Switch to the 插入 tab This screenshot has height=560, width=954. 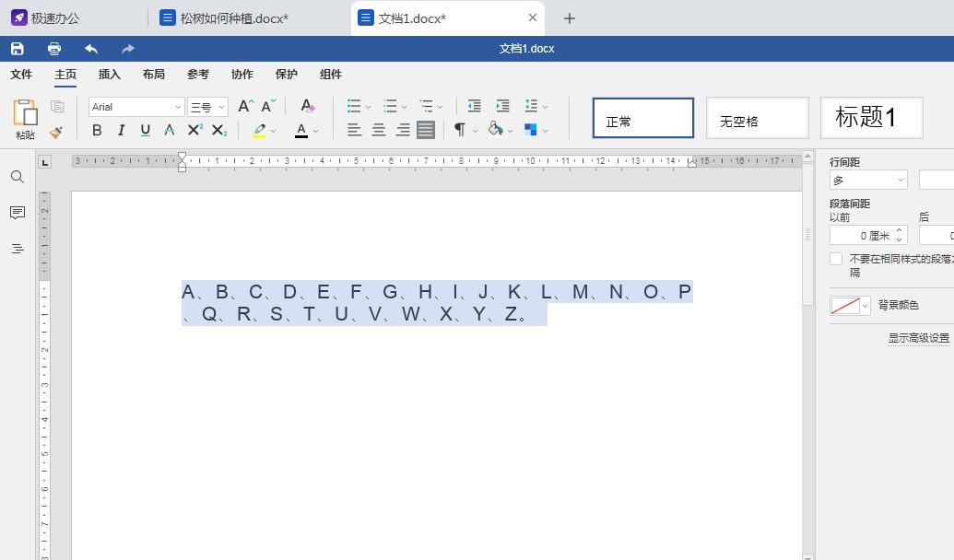click(x=110, y=75)
